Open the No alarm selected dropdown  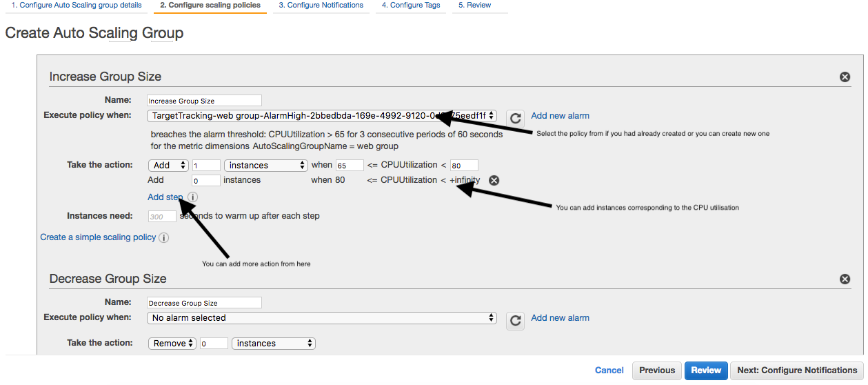point(321,318)
